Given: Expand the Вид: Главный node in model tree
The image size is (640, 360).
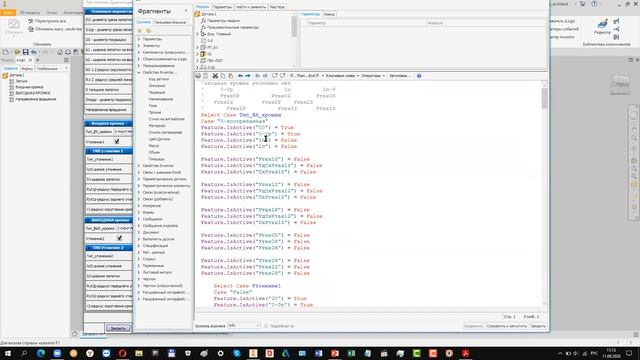Looking at the screenshot, I should click(198, 34).
